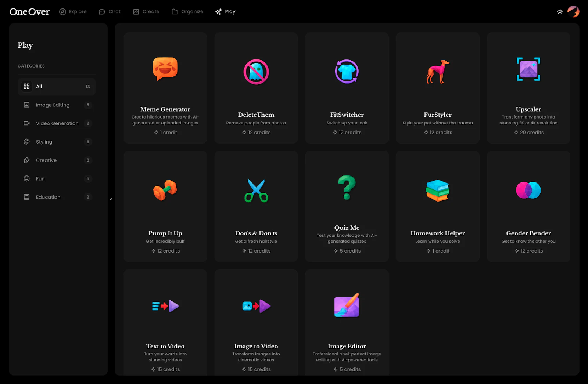Screen dimensions: 588x384
Task: Select the All category label
Action: point(39,87)
